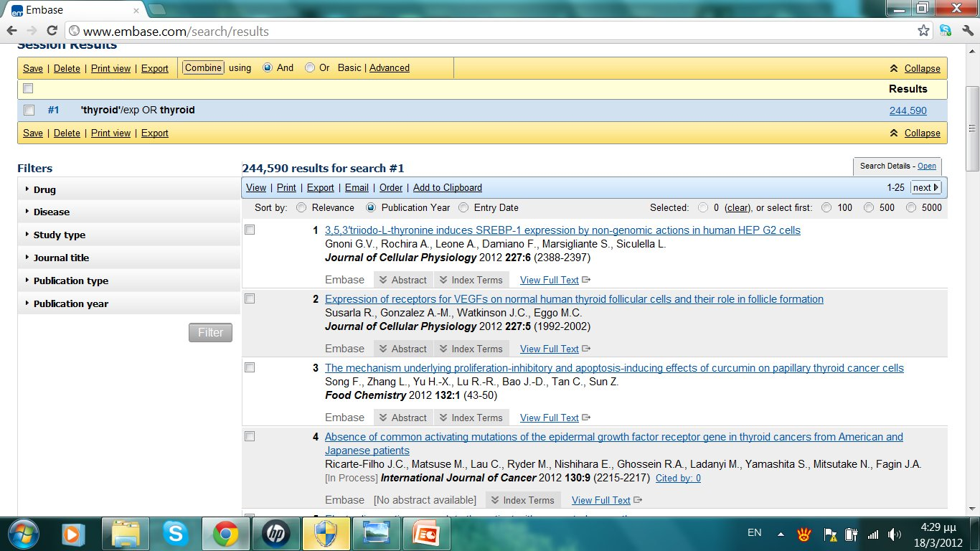980x551 pixels.
Task: Expand the Disease filter
Action: click(x=129, y=212)
